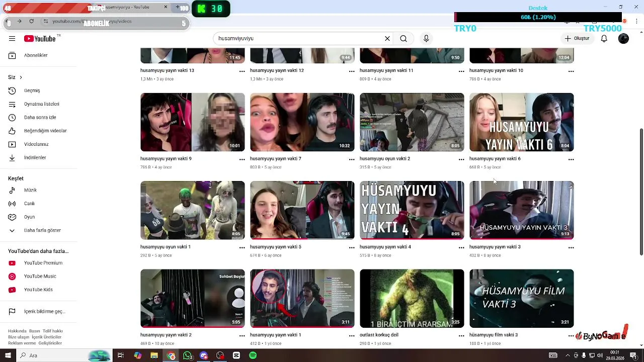The image size is (644, 362).
Task: Open options menu for husamyuyu yayın vakti 10
Action: tap(571, 71)
